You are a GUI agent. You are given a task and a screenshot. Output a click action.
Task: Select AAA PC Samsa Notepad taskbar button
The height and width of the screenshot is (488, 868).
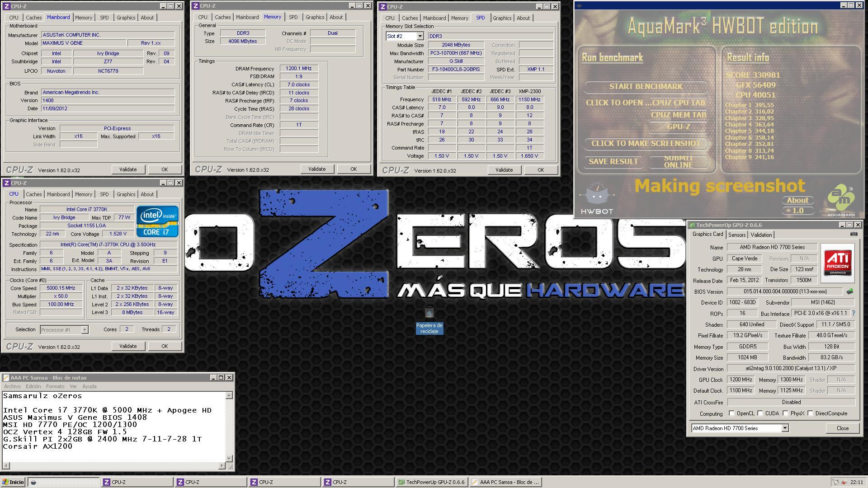tap(505, 482)
